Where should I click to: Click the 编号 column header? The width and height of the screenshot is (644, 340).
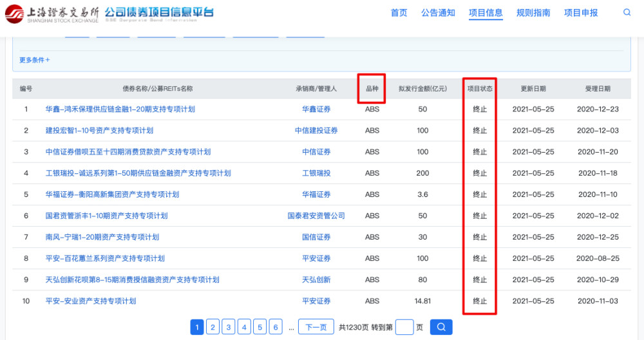coord(26,89)
